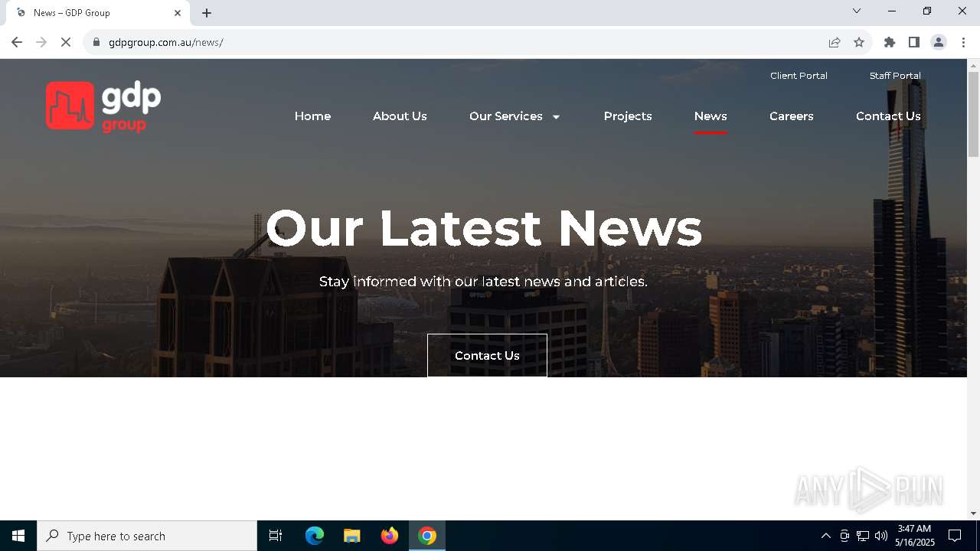The height and width of the screenshot is (551, 980).
Task: Select the News menu item
Action: 710,116
